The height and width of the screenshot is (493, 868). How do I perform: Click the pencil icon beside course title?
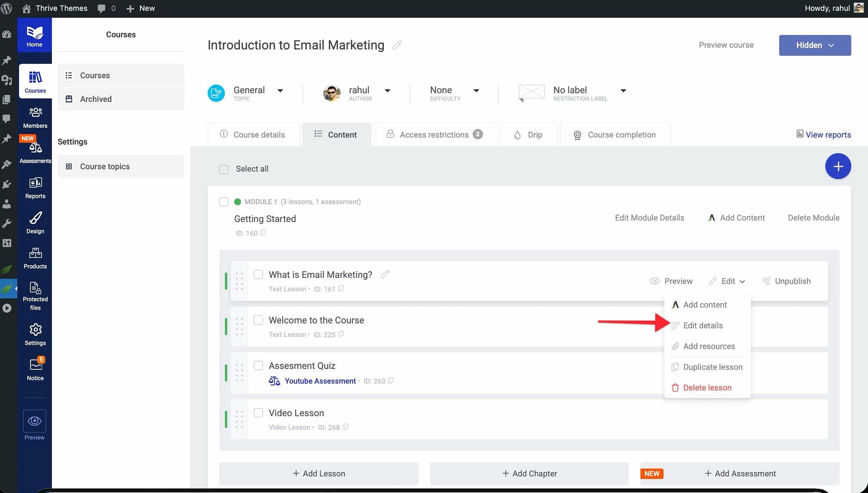coord(397,45)
